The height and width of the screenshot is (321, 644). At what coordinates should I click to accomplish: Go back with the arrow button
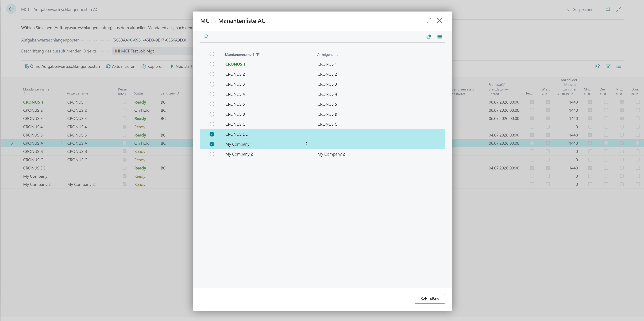pos(11,9)
